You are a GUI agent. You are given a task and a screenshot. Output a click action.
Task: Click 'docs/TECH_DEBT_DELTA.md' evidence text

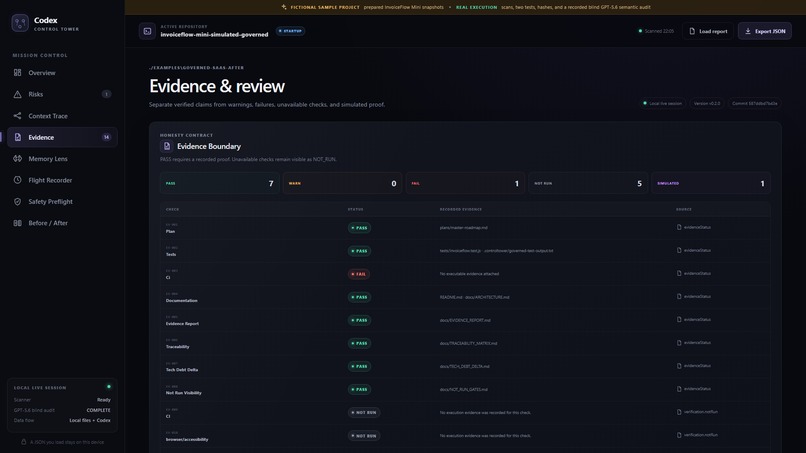coord(465,367)
